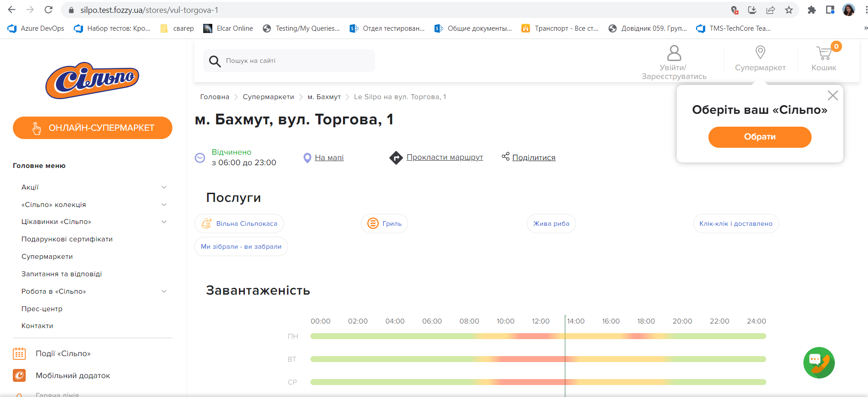
Task: Close the Оберіть ваш Сільпо popup
Action: click(833, 95)
